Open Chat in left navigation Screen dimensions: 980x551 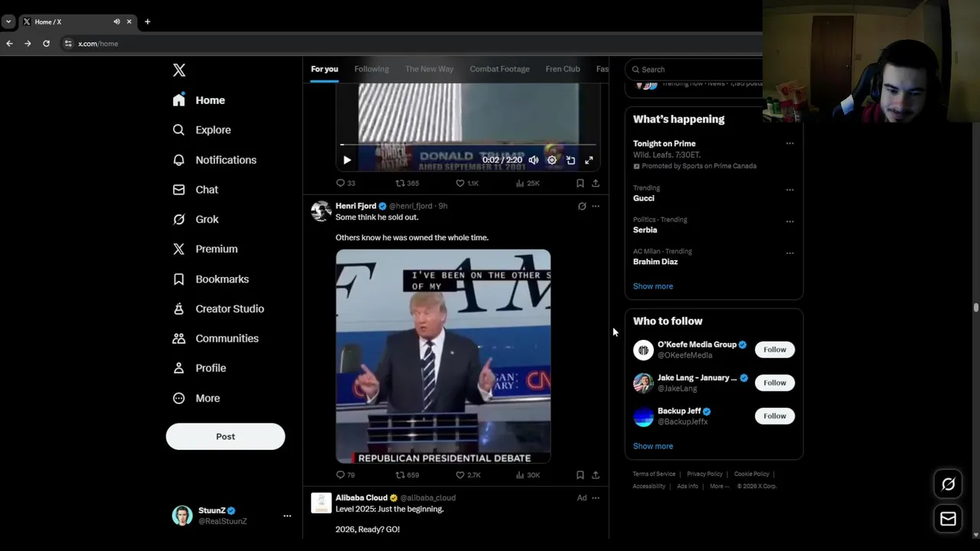coord(195,190)
